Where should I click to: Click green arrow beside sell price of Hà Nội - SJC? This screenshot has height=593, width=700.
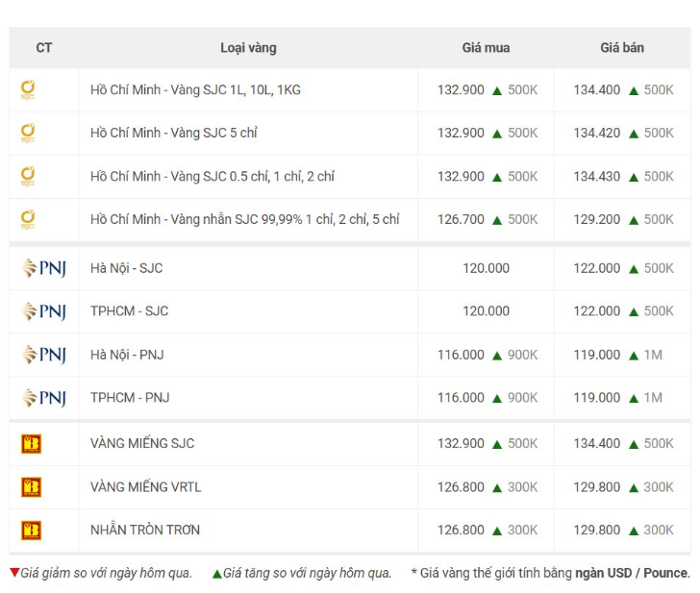633,269
